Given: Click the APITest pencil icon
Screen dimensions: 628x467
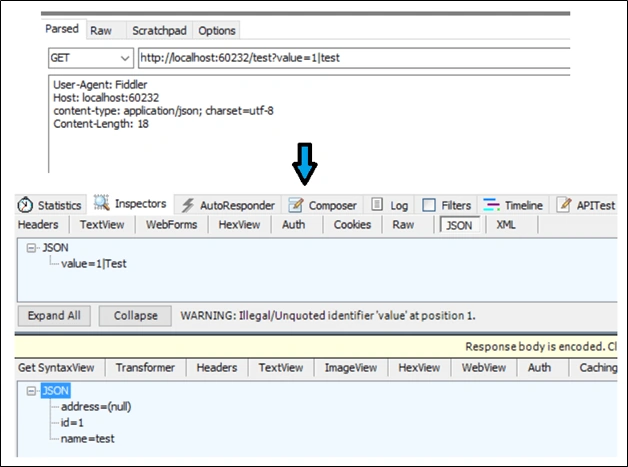Looking at the screenshot, I should (x=564, y=204).
